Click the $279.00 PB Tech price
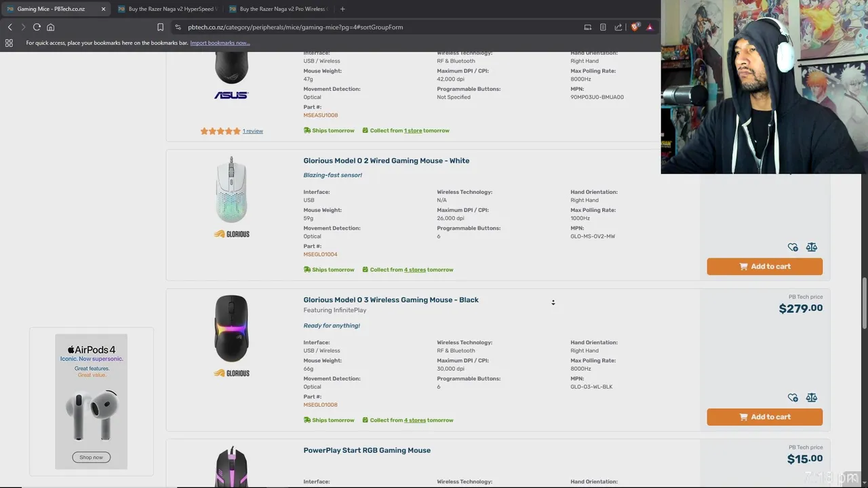 click(801, 308)
